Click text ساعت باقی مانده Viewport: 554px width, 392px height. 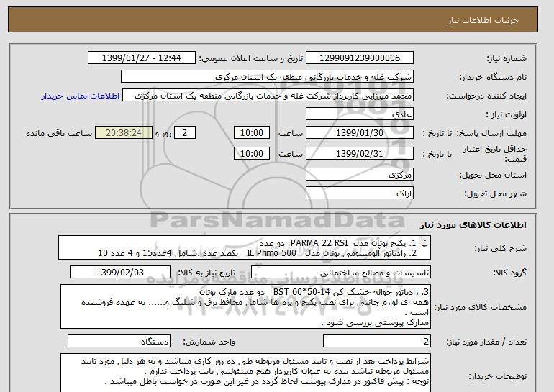click(59, 133)
